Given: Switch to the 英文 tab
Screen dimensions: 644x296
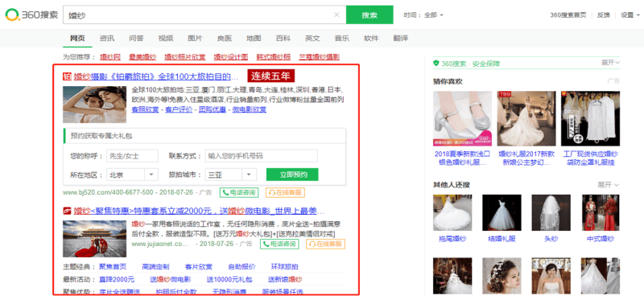Looking at the screenshot, I should pos(312,38).
